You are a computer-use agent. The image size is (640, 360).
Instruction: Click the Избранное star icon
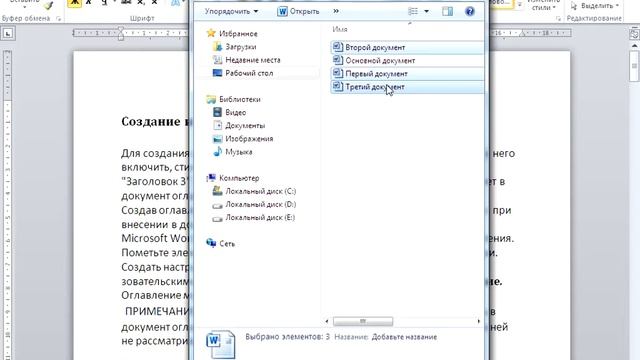pos(211,33)
